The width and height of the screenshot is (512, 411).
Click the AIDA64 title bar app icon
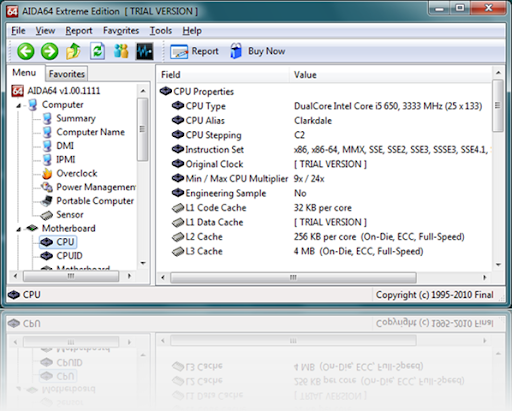pyautogui.click(x=12, y=11)
